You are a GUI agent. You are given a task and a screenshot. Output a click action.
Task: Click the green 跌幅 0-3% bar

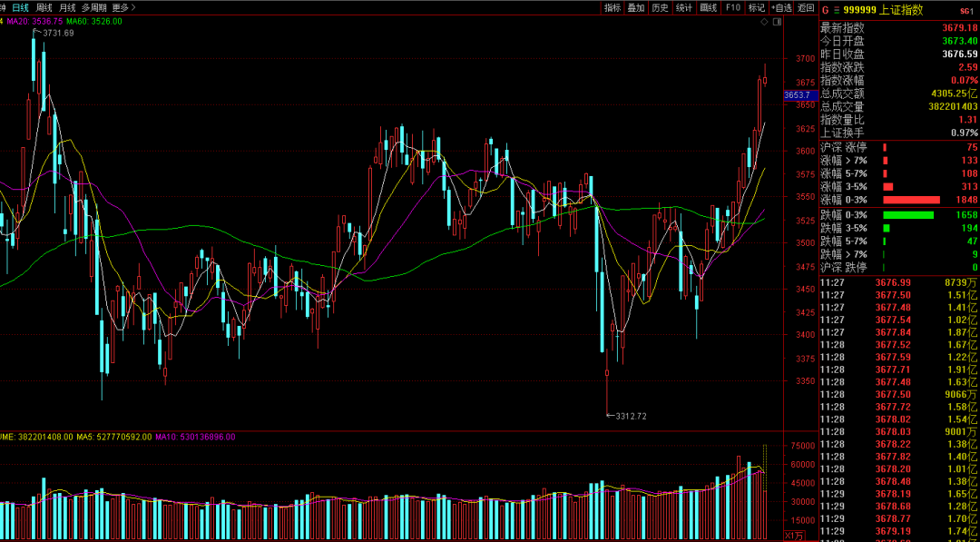coord(908,215)
